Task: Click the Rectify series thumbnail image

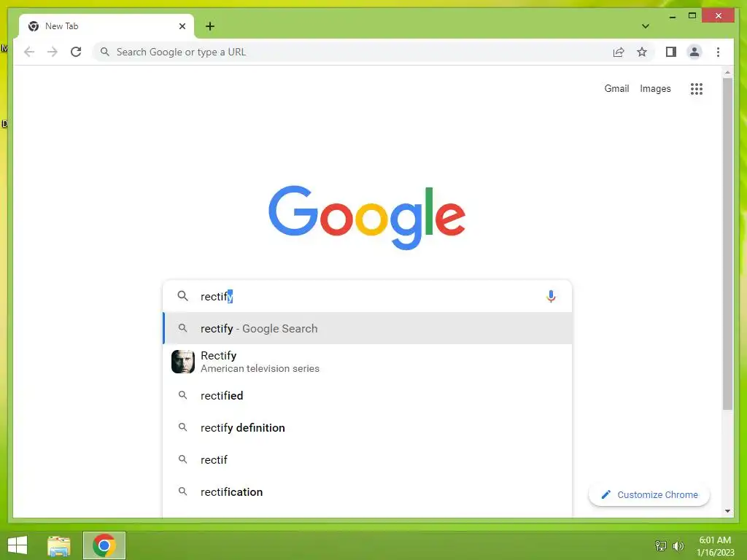Action: (183, 362)
